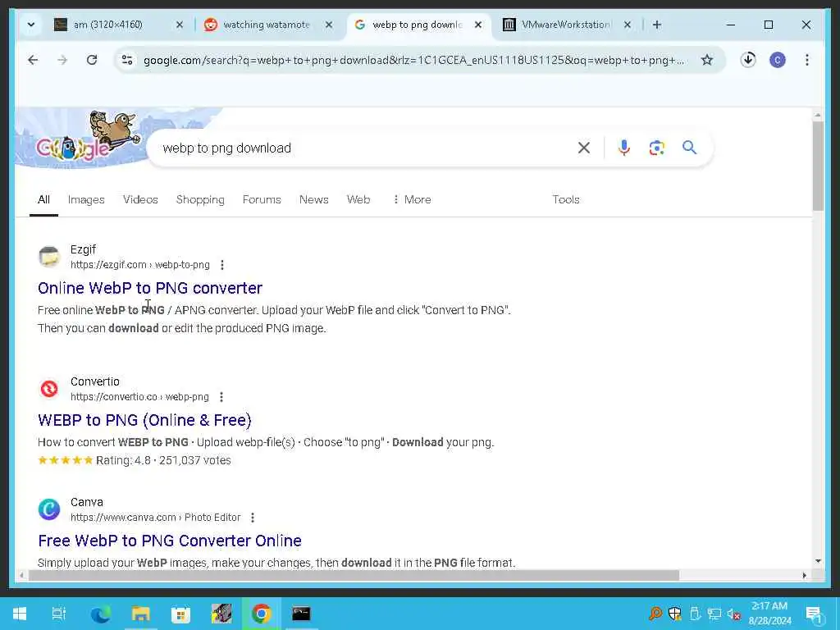Expand the tab search dropdown
Viewport: 840px width, 630px height.
(x=31, y=25)
